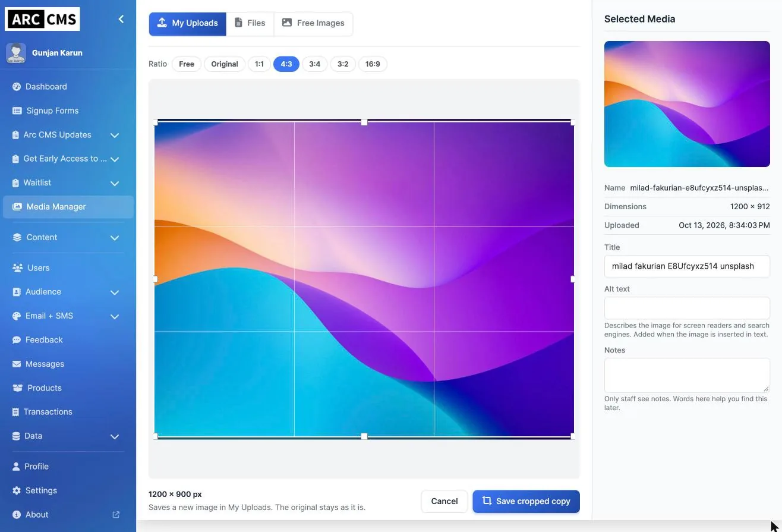782x532 pixels.
Task: Click the Save cropped copy button
Action: click(x=526, y=501)
